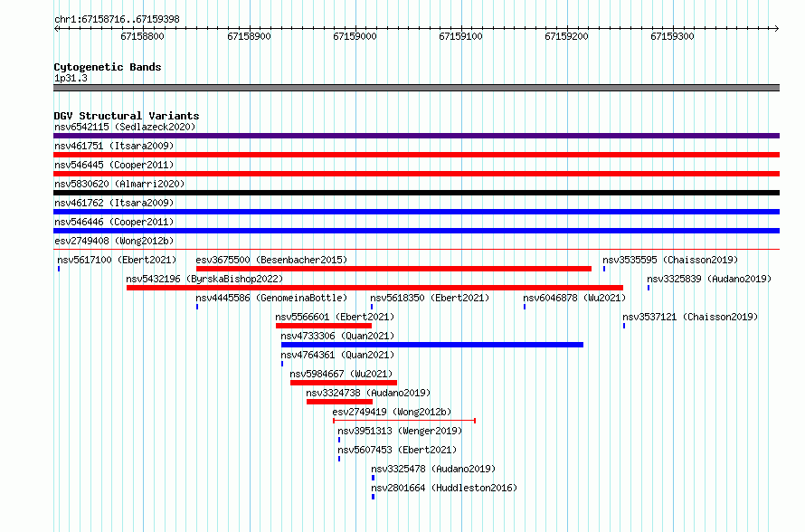
Task: Select the red nsv5566601 variant bar
Action: [x=324, y=326]
